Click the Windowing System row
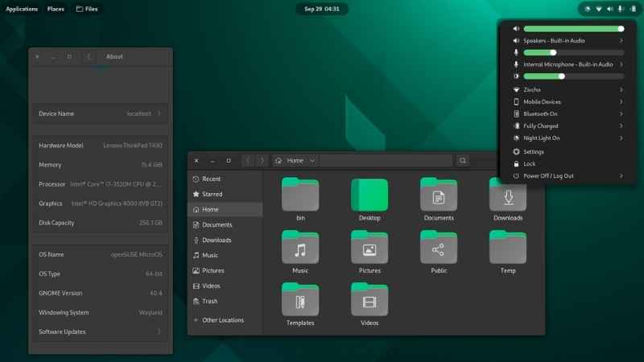 (100, 312)
